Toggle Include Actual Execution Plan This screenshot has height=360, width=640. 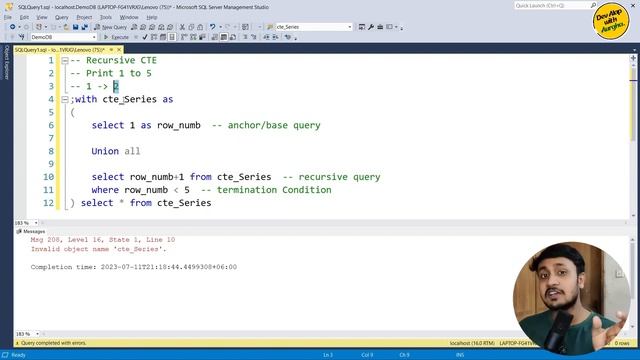pyautogui.click(x=184, y=37)
